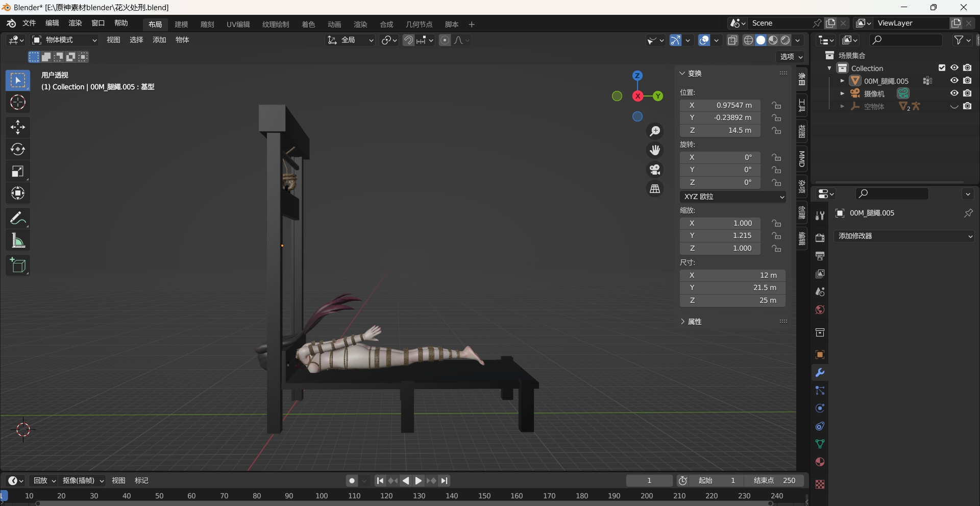Toggle visibility of 00M_腿绳.005 object

click(954, 81)
